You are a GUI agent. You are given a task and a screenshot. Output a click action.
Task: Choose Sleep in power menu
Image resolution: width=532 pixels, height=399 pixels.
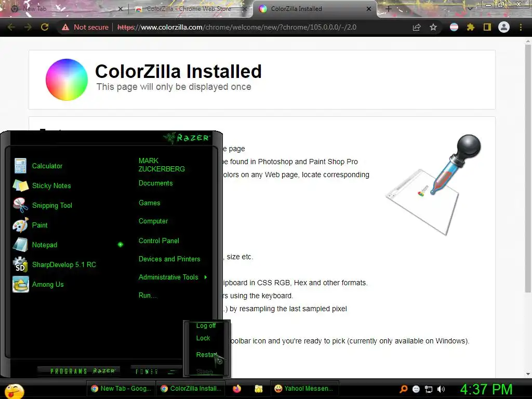click(x=205, y=372)
